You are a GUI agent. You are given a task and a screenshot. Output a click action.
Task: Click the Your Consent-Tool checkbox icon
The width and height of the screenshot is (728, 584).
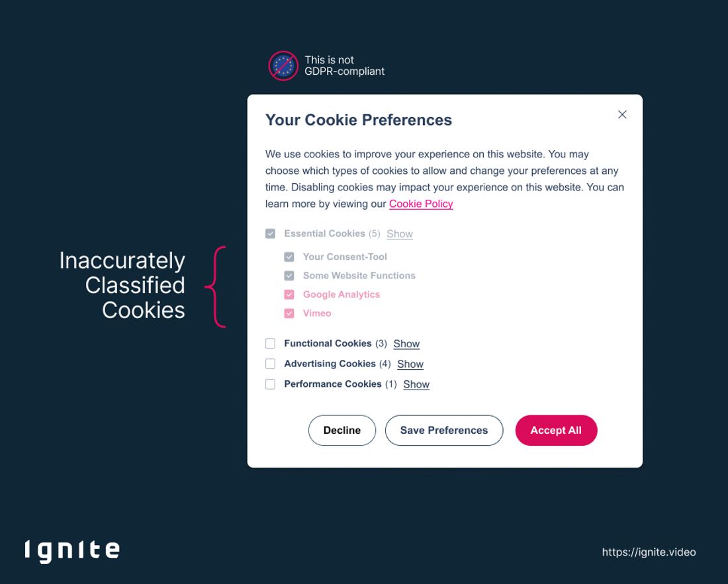pyautogui.click(x=289, y=257)
